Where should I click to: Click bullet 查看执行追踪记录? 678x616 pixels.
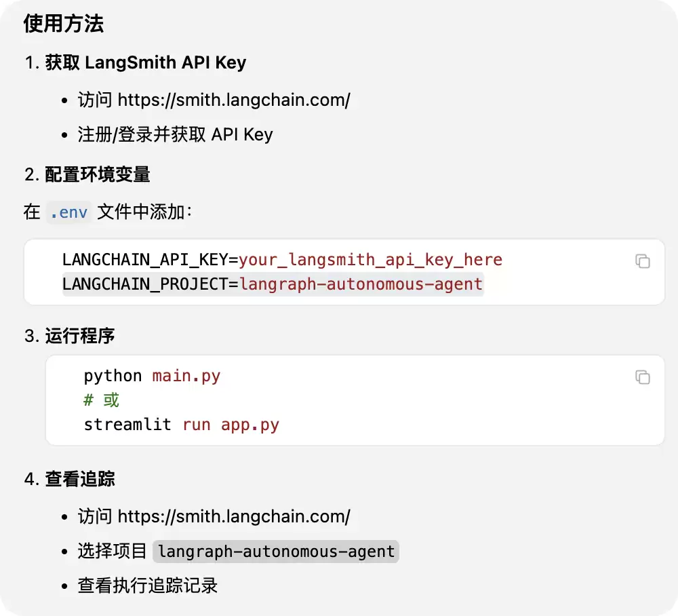147,585
